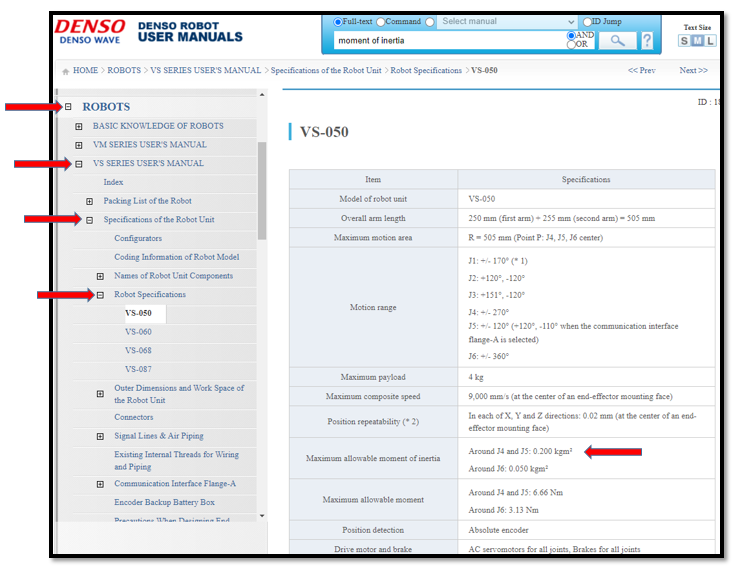Click 'Around J4 and J5: 0.200 kgm²' value
Viewport: 738px width, 567px height.
pos(520,451)
